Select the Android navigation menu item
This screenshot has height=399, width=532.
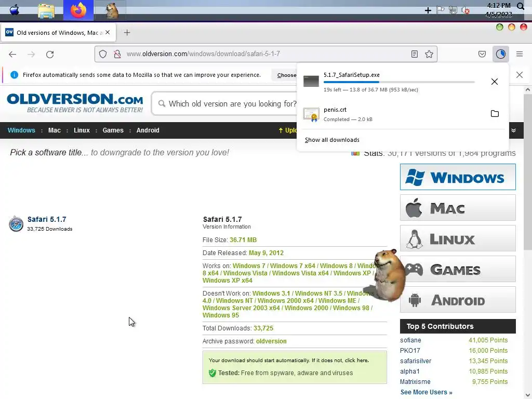[148, 130]
